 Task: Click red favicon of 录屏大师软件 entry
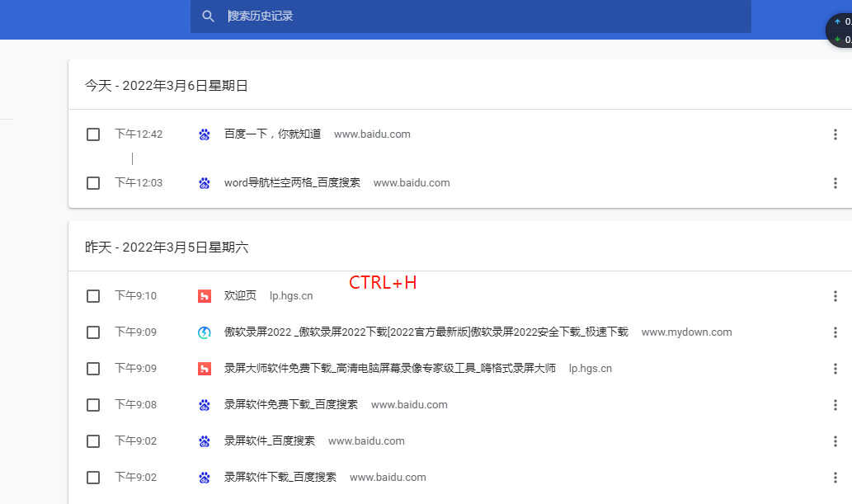tap(205, 369)
